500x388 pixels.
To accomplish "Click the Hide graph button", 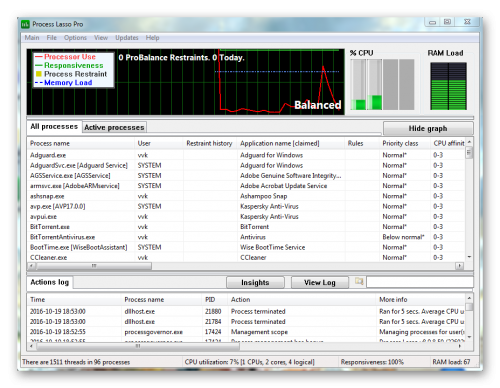I will (428, 128).
